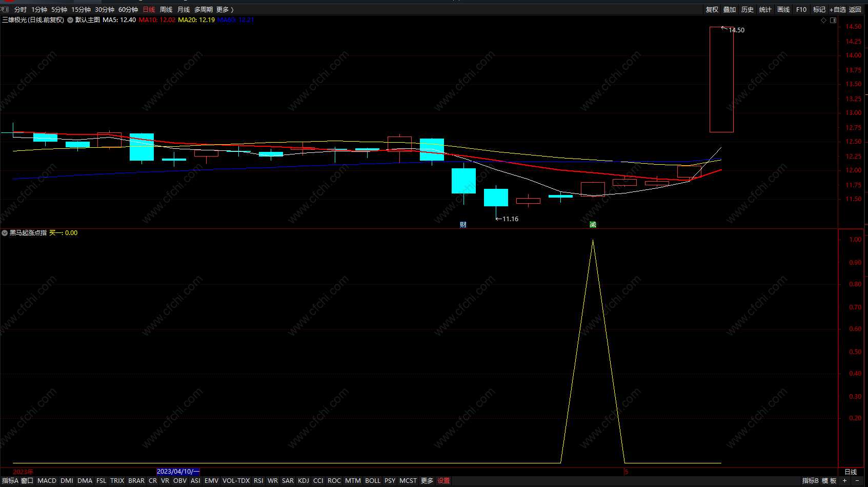Switch sub-chart to SAR indicator
Screen dimensions: 868x487
tap(288, 481)
